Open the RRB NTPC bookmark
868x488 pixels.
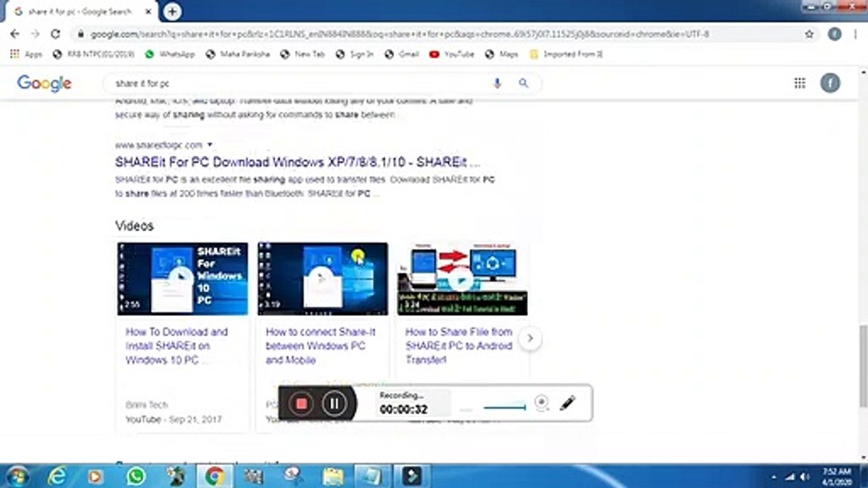click(94, 54)
